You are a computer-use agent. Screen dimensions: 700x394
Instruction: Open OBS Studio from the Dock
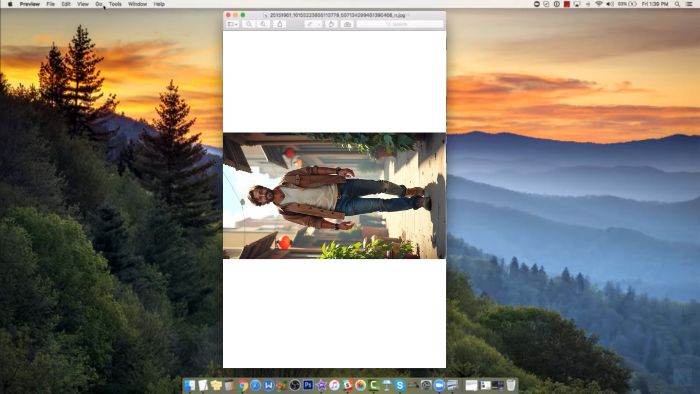click(x=295, y=385)
